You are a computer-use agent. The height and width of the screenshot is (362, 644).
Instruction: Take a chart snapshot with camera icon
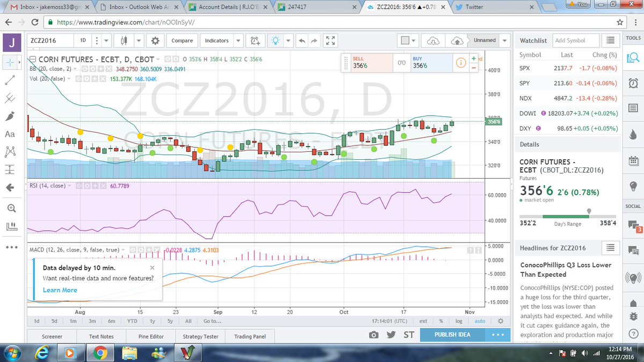click(373, 335)
